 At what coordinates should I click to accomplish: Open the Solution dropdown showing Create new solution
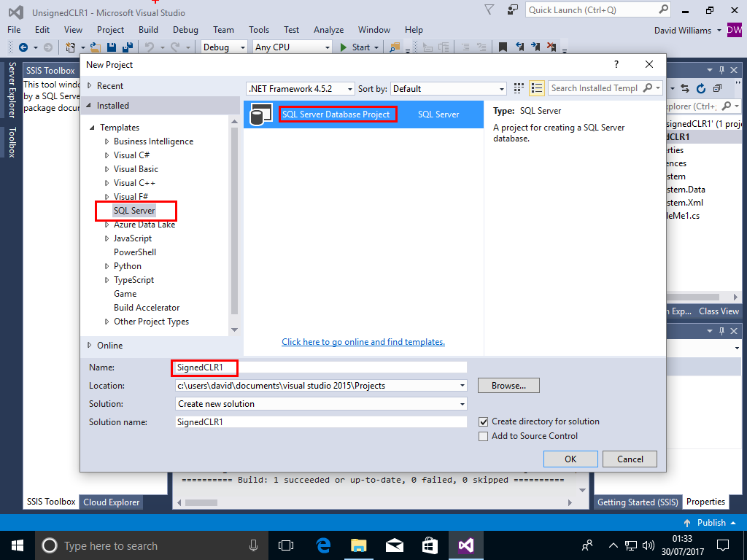pyautogui.click(x=321, y=404)
